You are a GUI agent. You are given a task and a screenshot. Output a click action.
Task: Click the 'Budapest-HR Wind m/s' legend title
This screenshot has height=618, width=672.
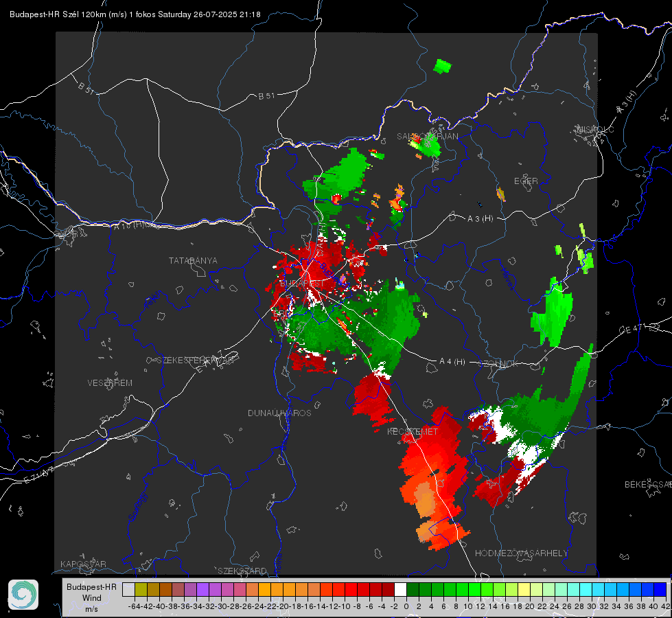(92, 597)
